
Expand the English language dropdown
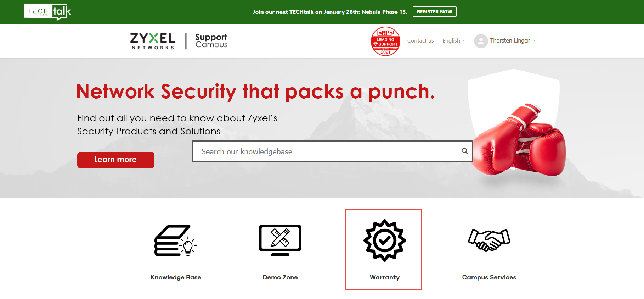point(453,41)
